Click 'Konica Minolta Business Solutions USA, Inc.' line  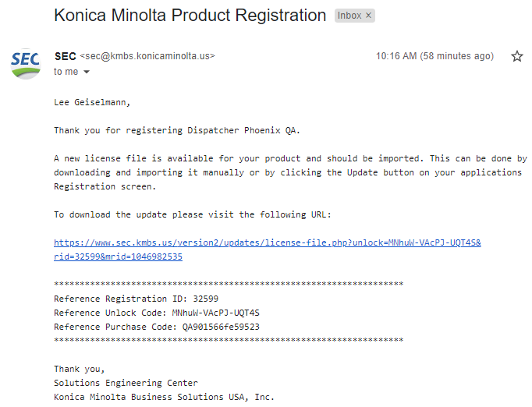(165, 397)
